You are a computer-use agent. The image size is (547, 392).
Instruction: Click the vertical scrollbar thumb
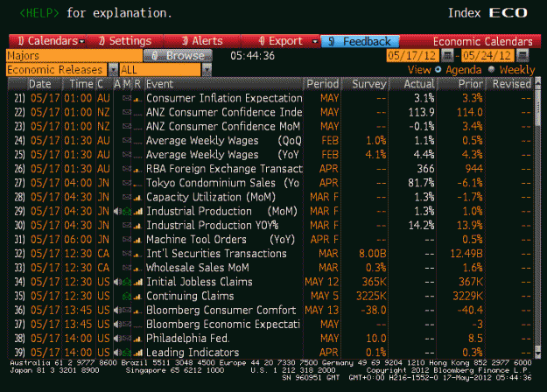coord(537,107)
